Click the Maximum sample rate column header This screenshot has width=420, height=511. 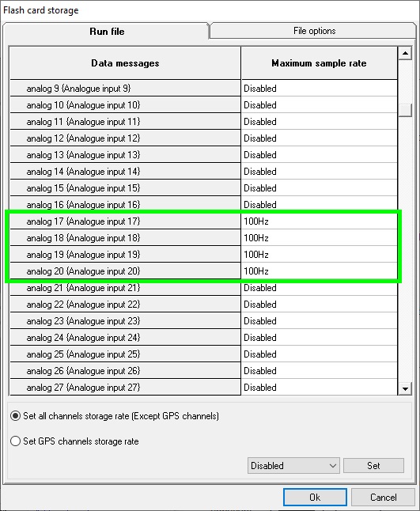[x=319, y=63]
